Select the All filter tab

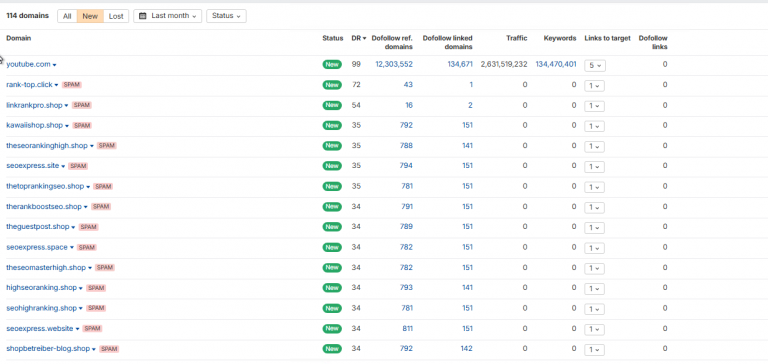[67, 16]
